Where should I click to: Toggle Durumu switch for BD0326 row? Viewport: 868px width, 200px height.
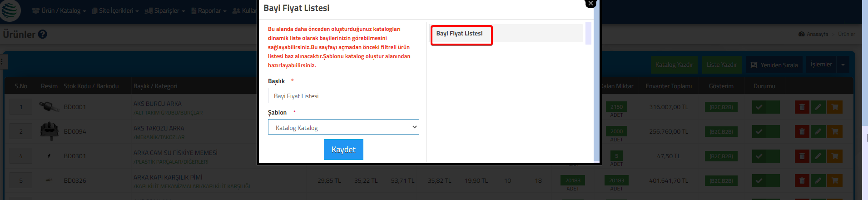[766, 180]
